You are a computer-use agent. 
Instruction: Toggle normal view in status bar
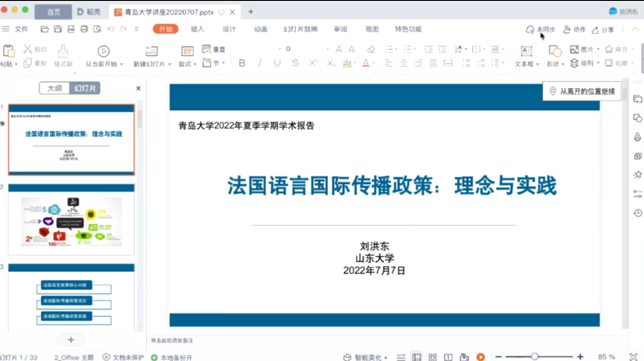[x=417, y=357]
